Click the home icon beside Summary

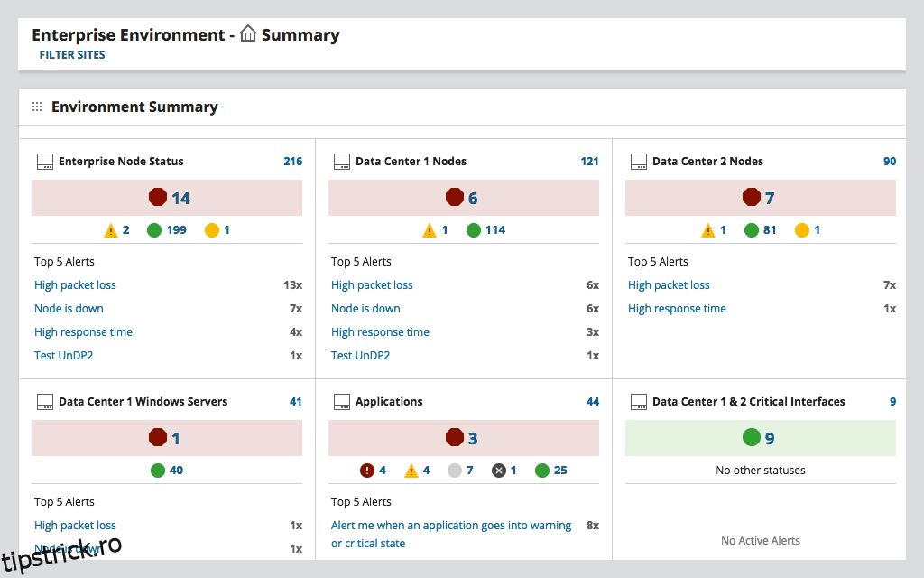pyautogui.click(x=248, y=33)
